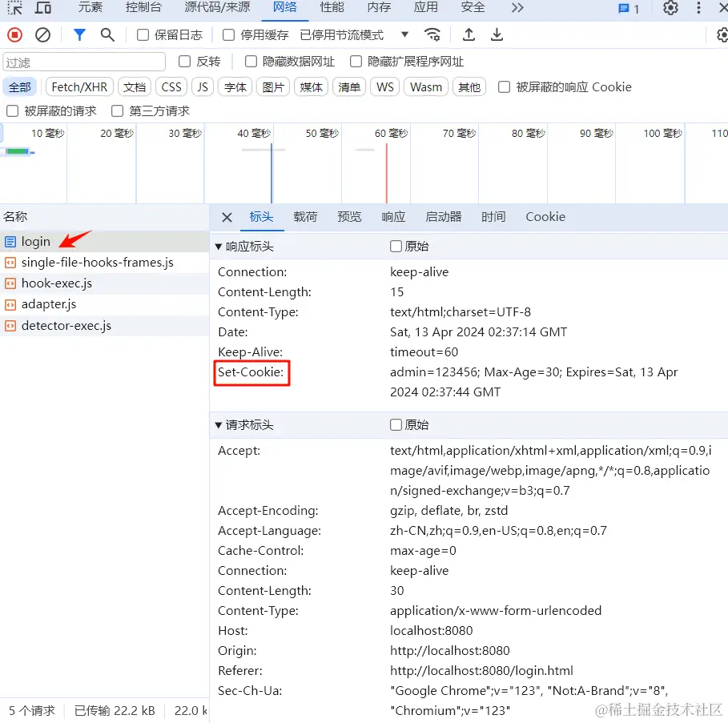Select Cookie details tab
The width and height of the screenshot is (728, 723).
[x=545, y=217]
